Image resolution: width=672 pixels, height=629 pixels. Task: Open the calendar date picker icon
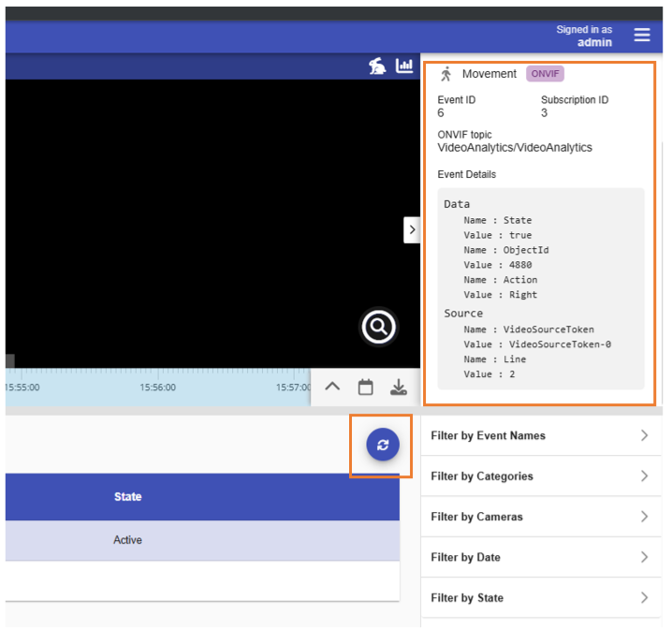click(x=366, y=387)
